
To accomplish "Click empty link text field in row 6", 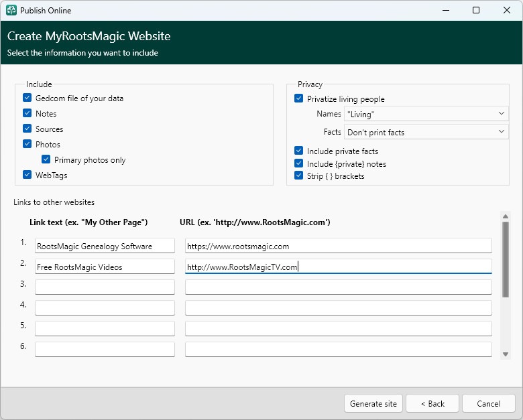I will tap(105, 349).
